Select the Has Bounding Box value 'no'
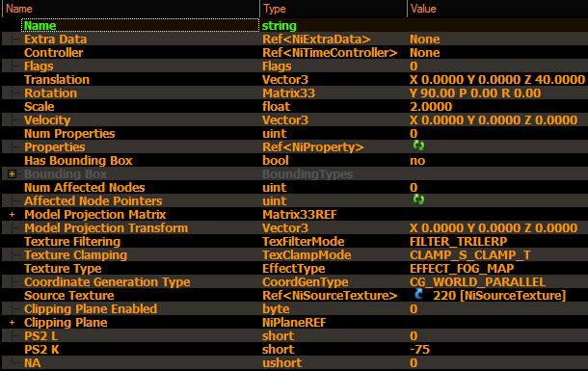588x371 pixels. click(x=417, y=161)
